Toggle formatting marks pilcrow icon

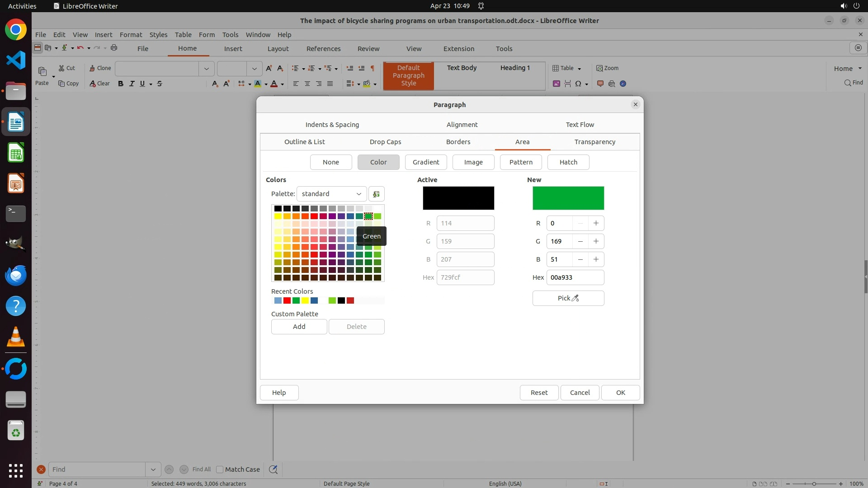[373, 68]
